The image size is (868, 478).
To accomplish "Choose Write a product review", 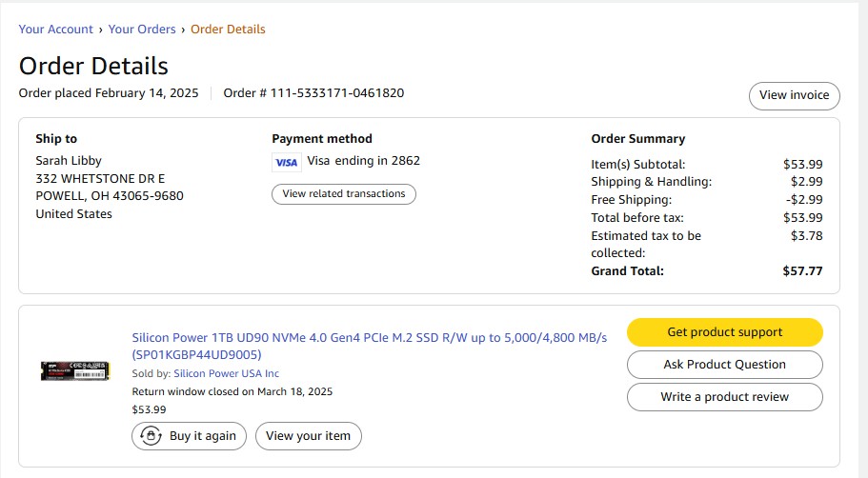I will (x=724, y=397).
